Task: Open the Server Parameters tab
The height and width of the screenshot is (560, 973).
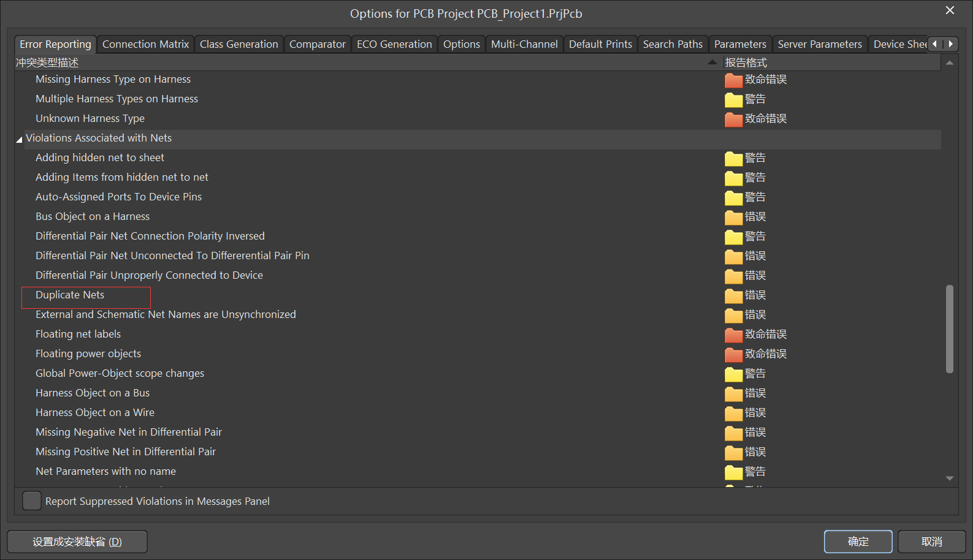Action: coord(820,44)
